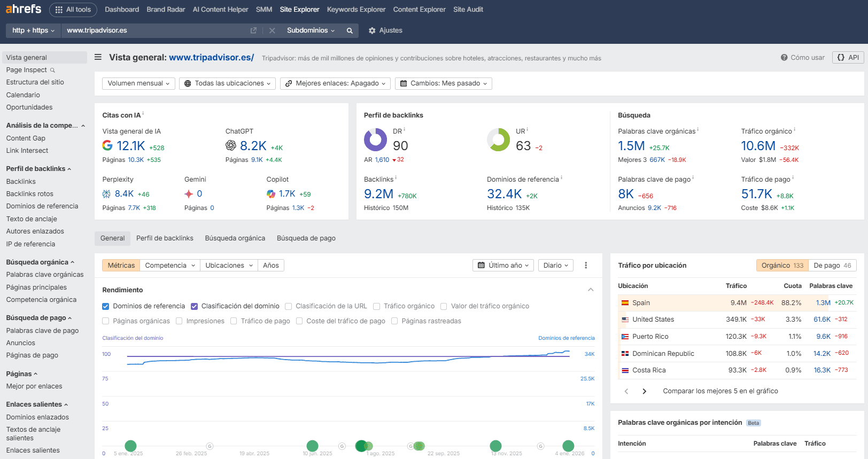
Task: Click the Dominican Republic flag icon
Action: pyautogui.click(x=625, y=354)
